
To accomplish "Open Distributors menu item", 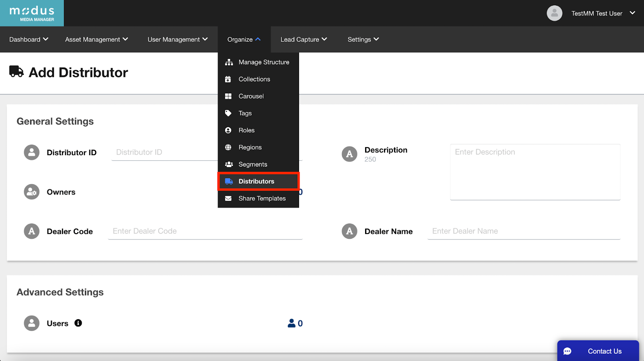I will coord(256,181).
